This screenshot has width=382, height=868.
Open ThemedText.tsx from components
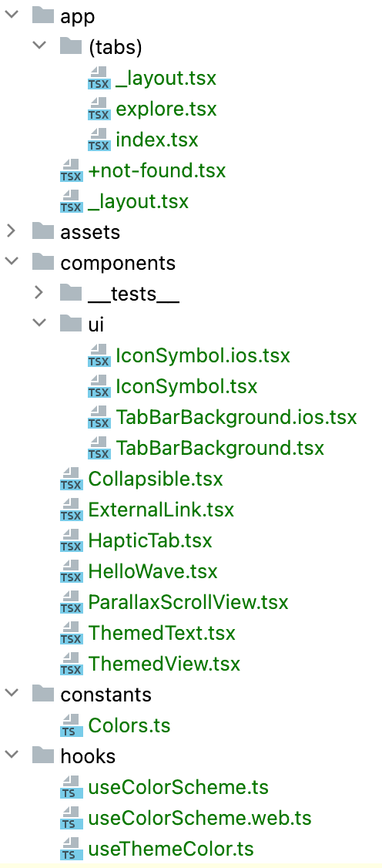[x=162, y=632]
